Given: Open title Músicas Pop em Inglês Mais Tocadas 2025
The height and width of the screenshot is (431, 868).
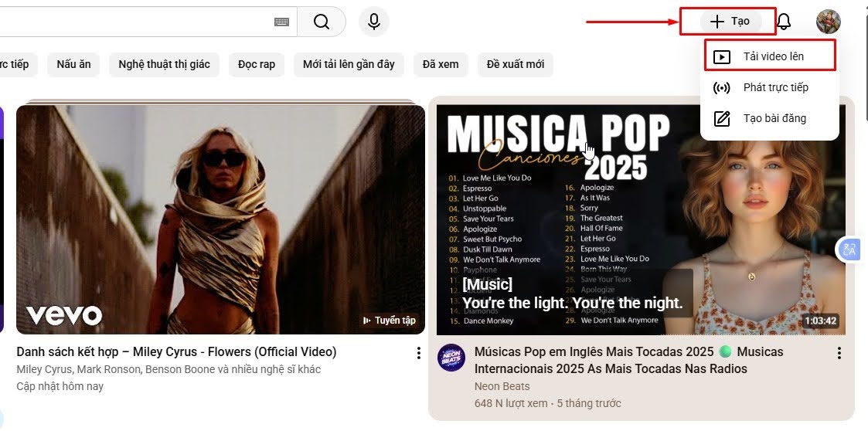Looking at the screenshot, I should (x=629, y=360).
